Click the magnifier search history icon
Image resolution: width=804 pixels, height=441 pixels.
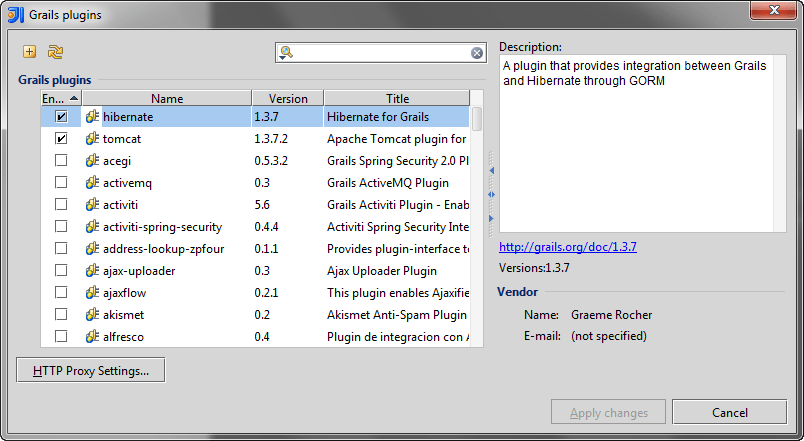pos(286,53)
